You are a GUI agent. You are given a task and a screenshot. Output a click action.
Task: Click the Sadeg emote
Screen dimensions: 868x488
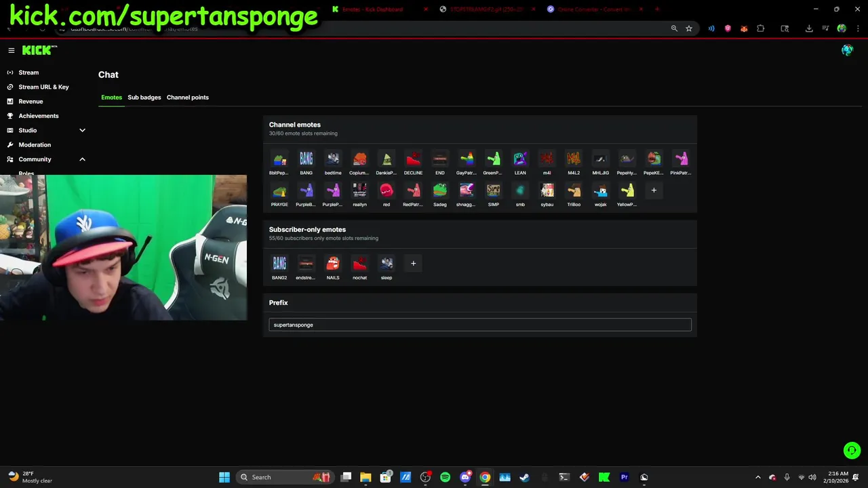[x=440, y=190]
